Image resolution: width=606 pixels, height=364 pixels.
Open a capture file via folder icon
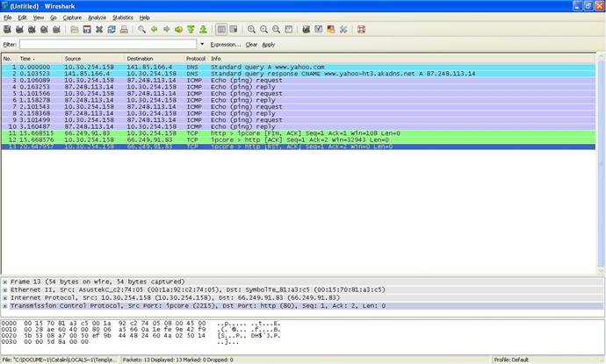(x=75, y=29)
